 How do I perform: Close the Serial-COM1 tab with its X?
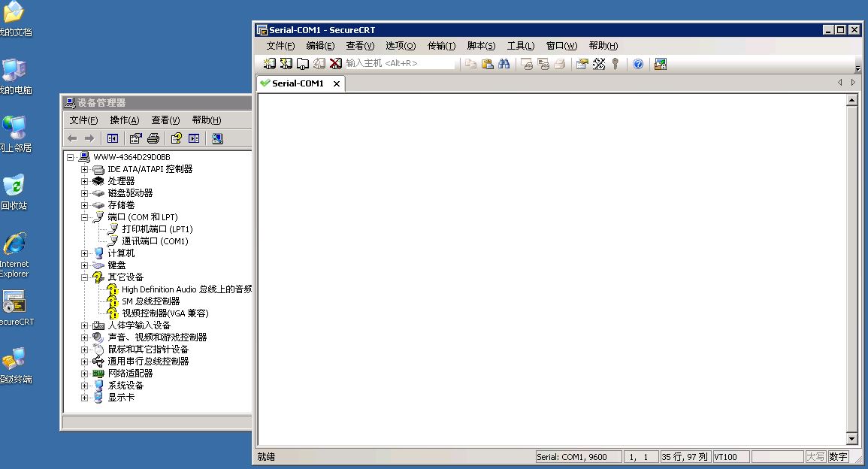[x=336, y=83]
